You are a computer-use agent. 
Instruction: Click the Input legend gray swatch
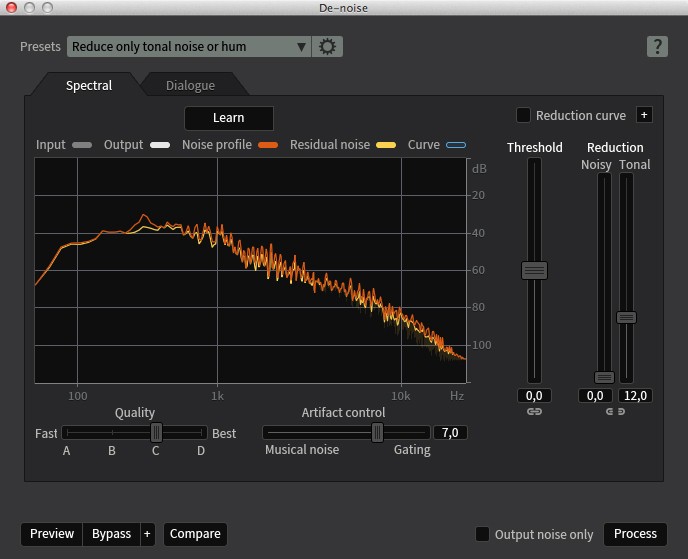pyautogui.click(x=82, y=145)
